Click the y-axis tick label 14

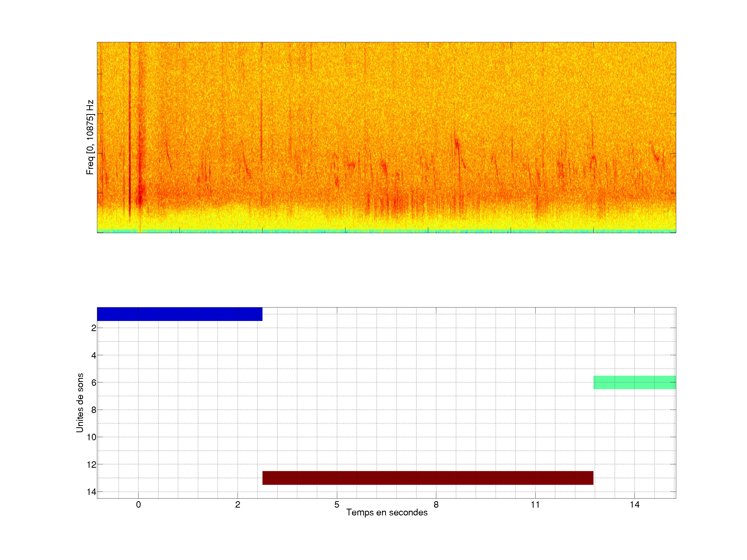click(x=92, y=492)
